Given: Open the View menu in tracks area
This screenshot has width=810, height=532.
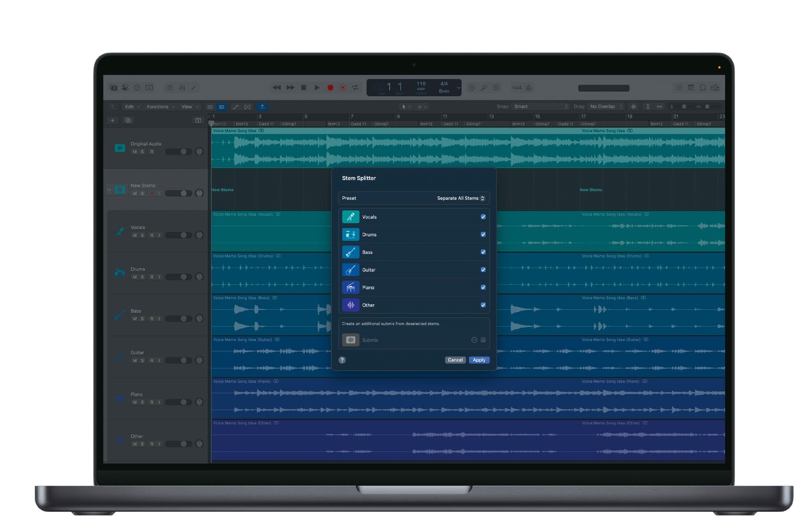Looking at the screenshot, I should pyautogui.click(x=190, y=107).
